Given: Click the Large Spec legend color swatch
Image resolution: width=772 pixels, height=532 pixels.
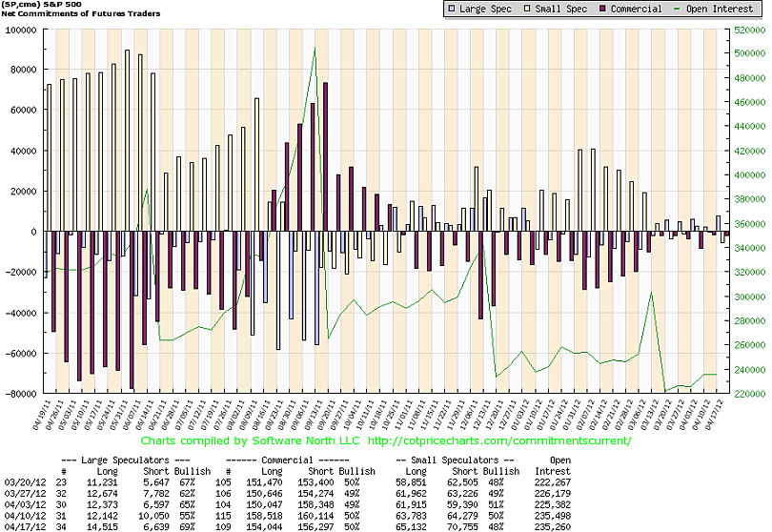Looking at the screenshot, I should point(452,9).
